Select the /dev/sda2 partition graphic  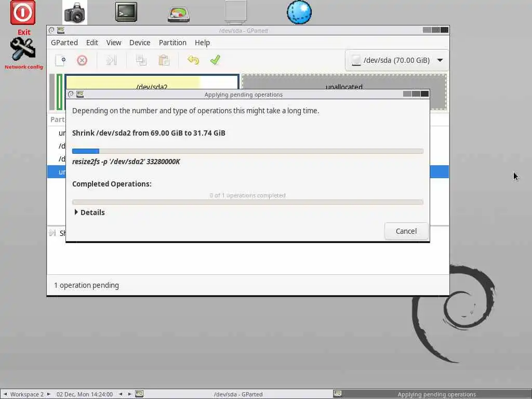coord(152,83)
